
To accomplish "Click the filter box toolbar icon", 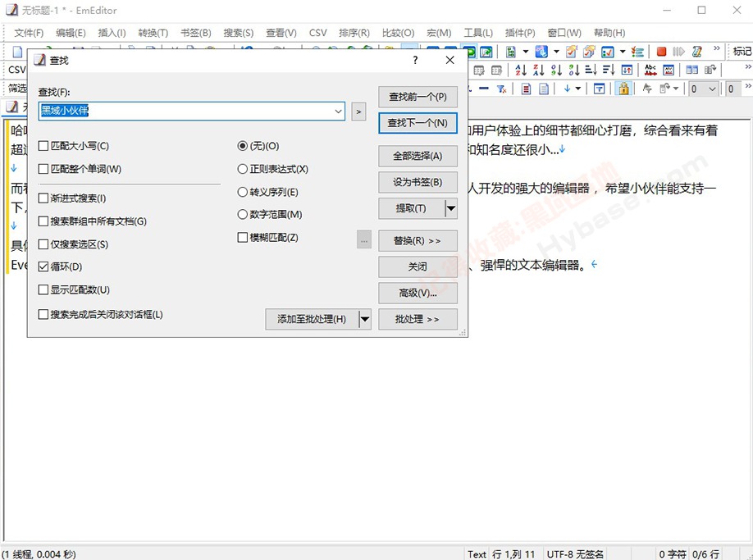I will (599, 89).
